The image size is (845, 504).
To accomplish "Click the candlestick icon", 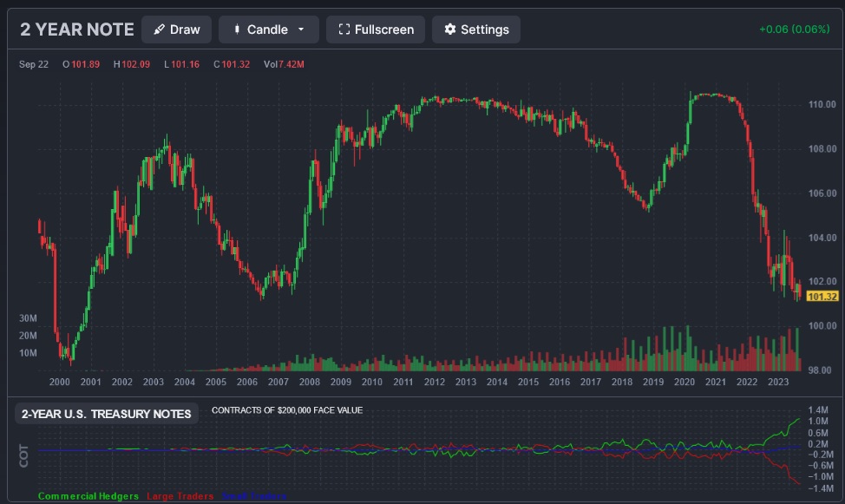I will point(237,29).
